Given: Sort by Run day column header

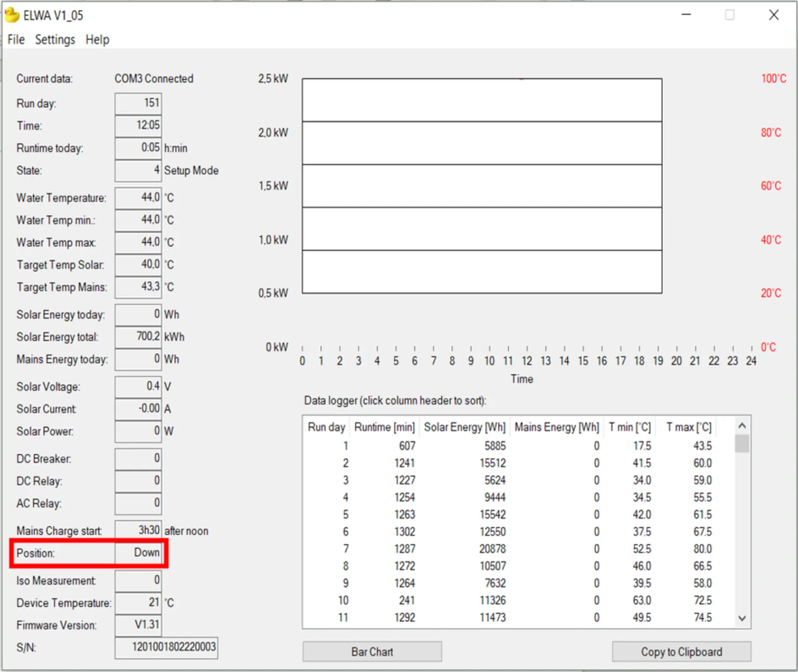Looking at the screenshot, I should click(326, 427).
